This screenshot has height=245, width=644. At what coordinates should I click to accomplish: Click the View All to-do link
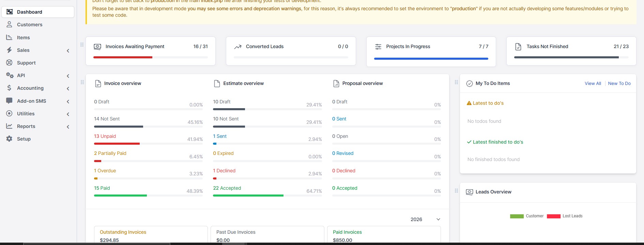click(x=593, y=83)
